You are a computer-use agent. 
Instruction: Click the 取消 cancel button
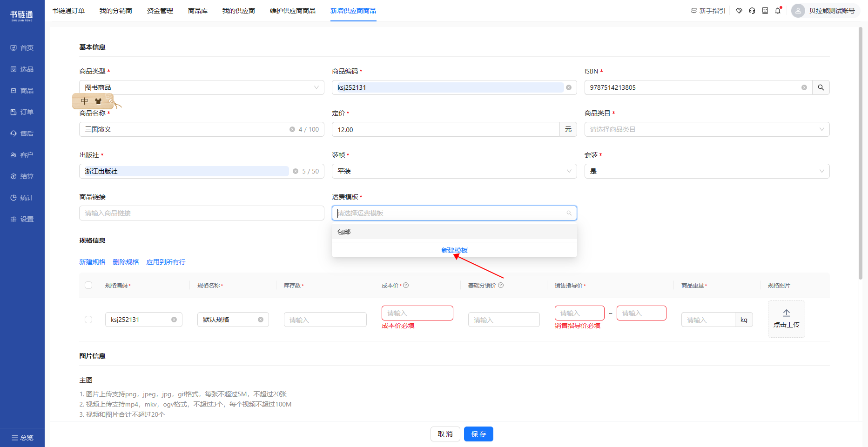[x=445, y=434]
